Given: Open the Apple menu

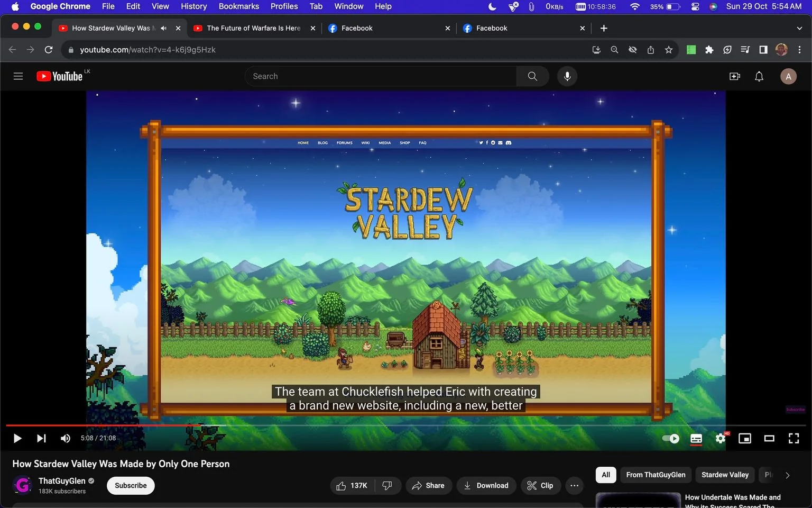Looking at the screenshot, I should (15, 6).
